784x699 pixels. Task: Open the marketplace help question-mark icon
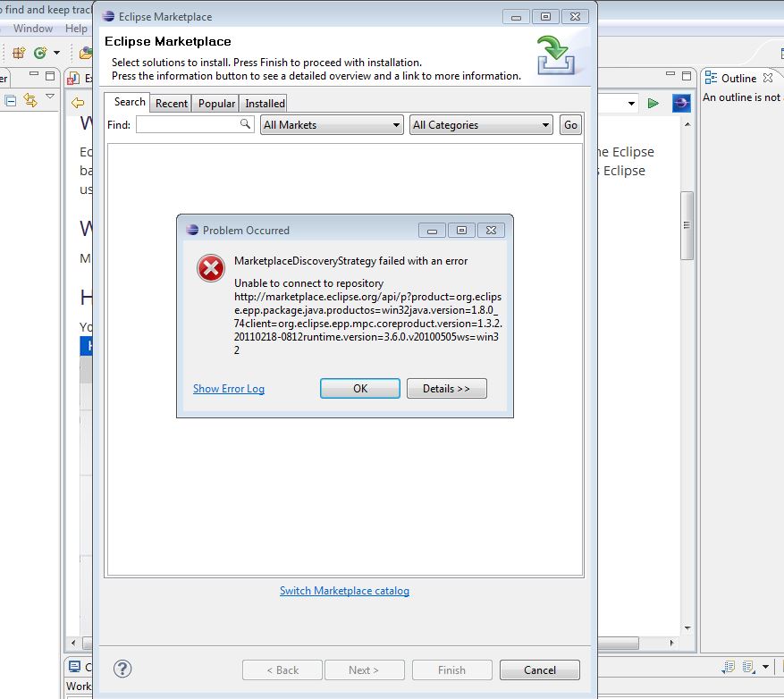[x=122, y=669]
